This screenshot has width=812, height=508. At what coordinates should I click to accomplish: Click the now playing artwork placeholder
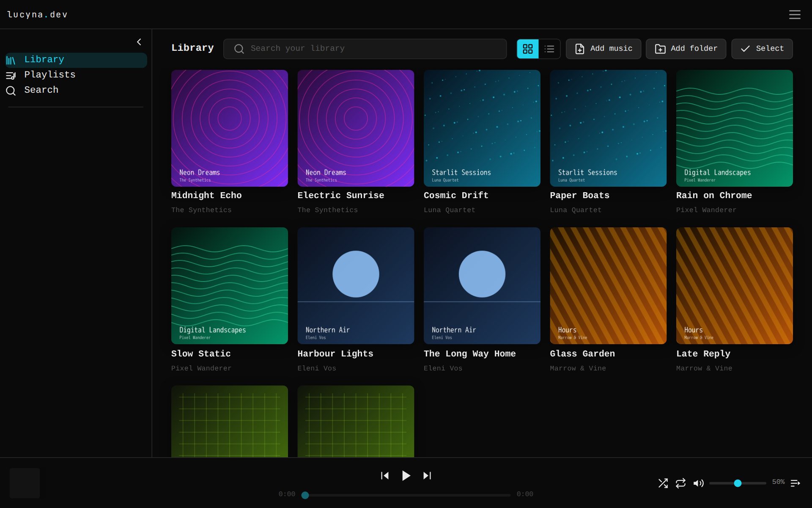(x=25, y=483)
